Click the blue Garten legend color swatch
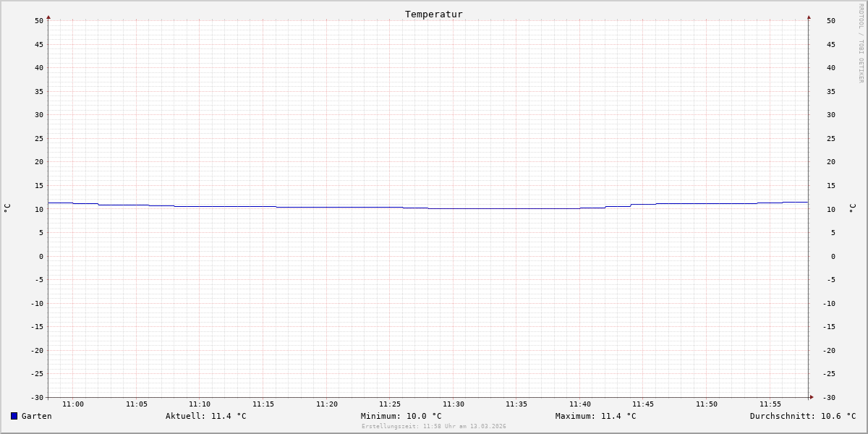This screenshot has height=434, width=868. coord(14,416)
